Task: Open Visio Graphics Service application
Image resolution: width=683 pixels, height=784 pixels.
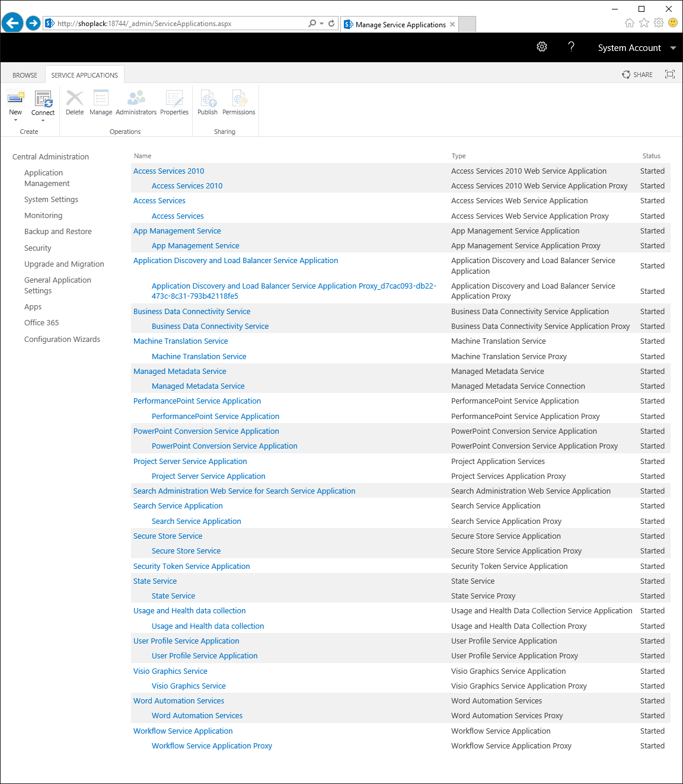Action: click(170, 671)
